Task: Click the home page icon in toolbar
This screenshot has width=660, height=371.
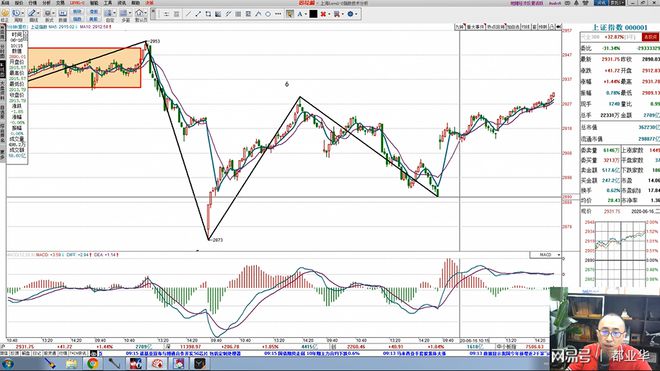Action: tap(139, 13)
